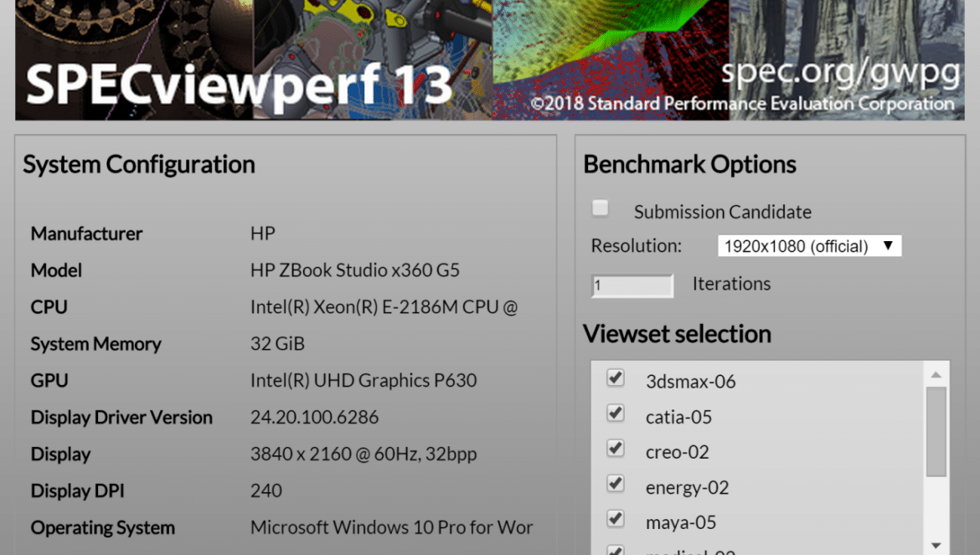Click the 'Display Driver Version' label

coord(121,418)
